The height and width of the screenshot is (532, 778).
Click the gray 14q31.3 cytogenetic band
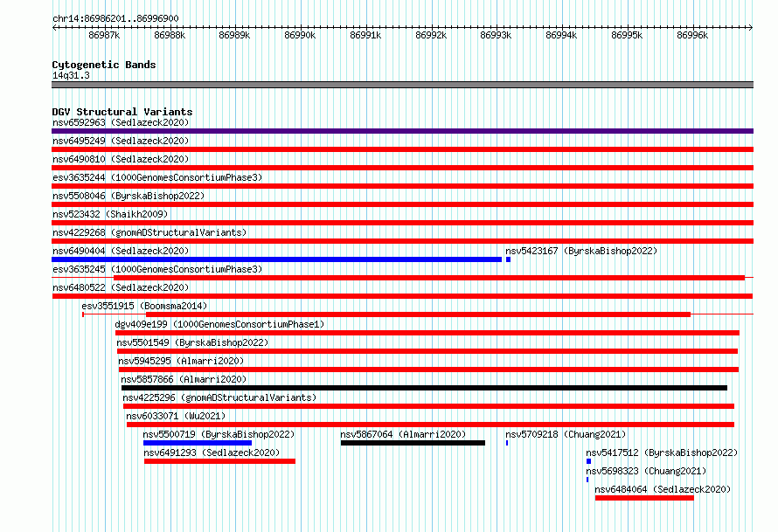point(402,85)
